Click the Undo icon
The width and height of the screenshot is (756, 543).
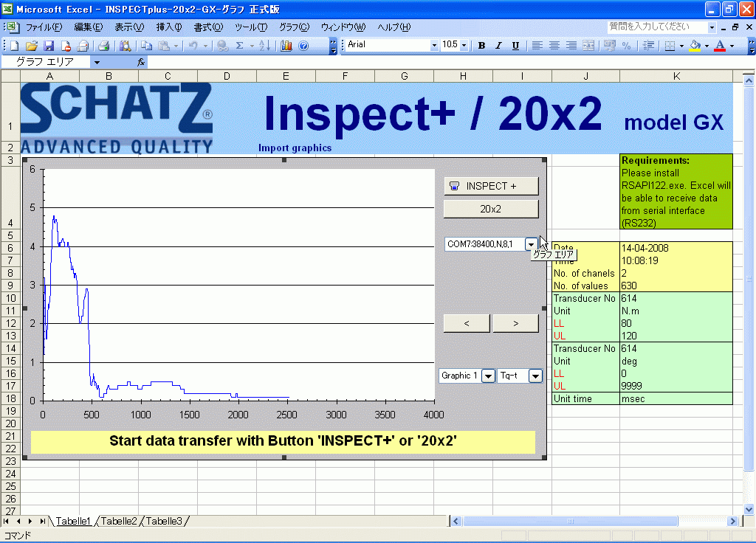coord(193,46)
